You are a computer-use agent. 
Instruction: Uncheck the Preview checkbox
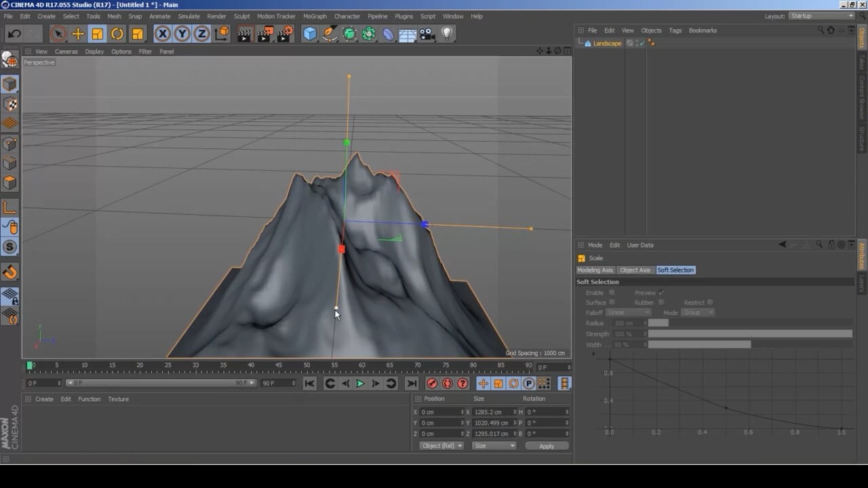[x=661, y=292]
